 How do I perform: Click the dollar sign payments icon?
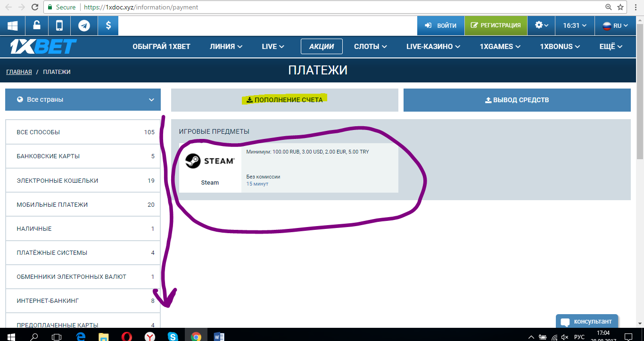[108, 25]
